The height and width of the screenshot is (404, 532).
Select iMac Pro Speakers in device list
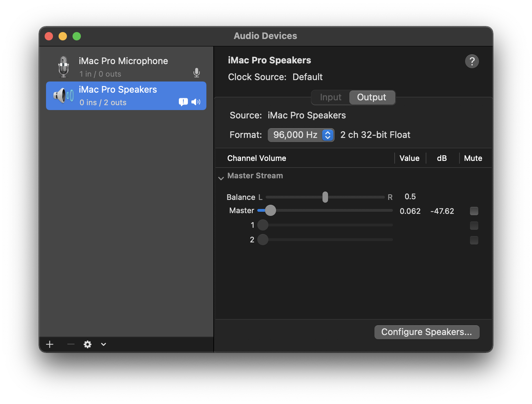pos(118,96)
